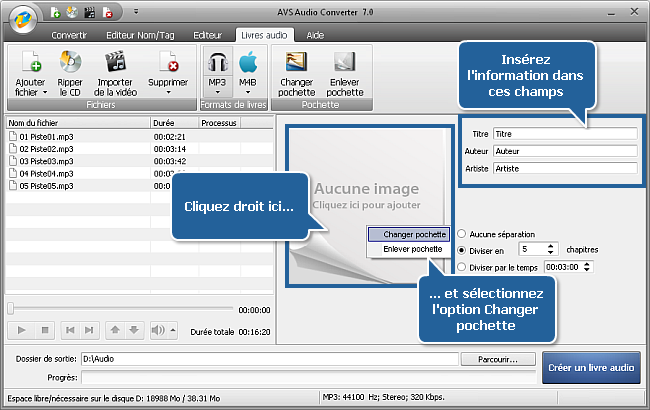Choose the Diviser par le temps option
The width and height of the screenshot is (650, 410).
click(x=461, y=267)
